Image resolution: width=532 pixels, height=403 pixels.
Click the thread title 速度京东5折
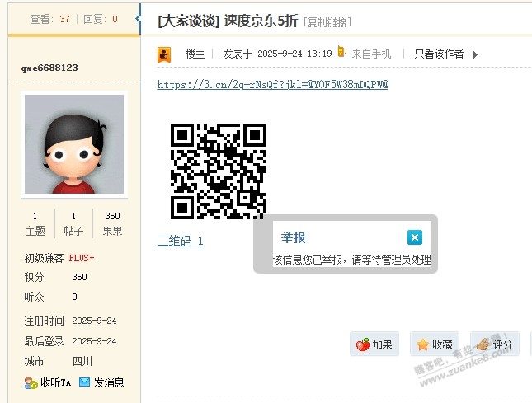(x=261, y=21)
